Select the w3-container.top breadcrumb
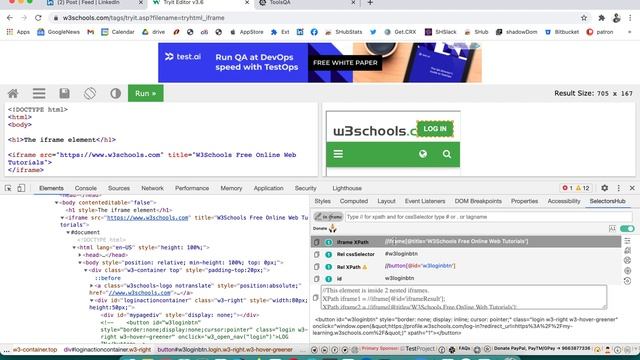 point(35,350)
